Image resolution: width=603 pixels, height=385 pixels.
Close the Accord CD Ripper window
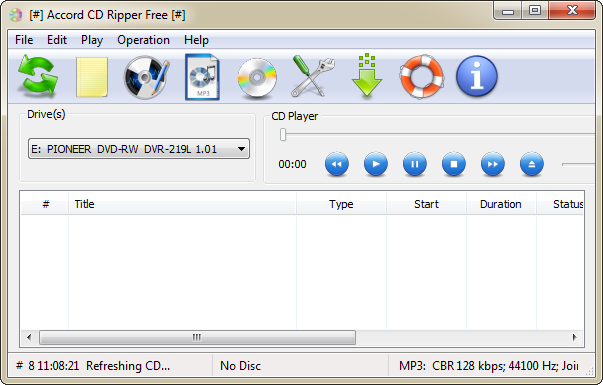click(x=572, y=10)
